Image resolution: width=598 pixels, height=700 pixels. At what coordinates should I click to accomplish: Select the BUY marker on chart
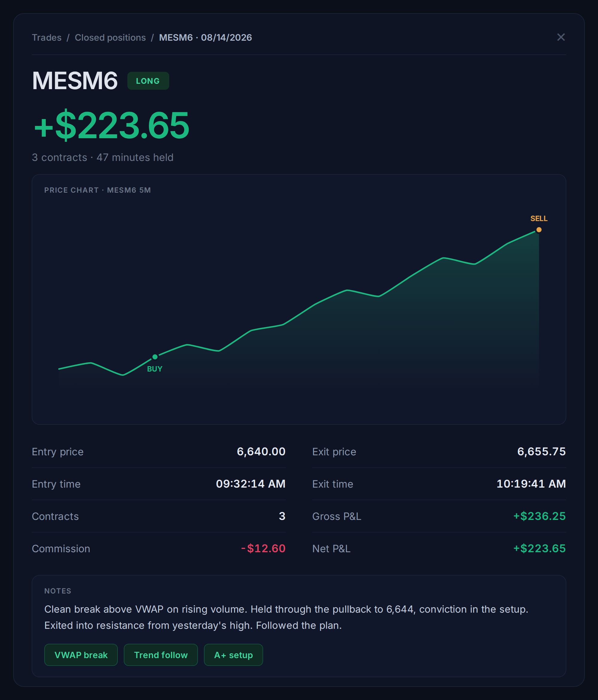pos(155,357)
